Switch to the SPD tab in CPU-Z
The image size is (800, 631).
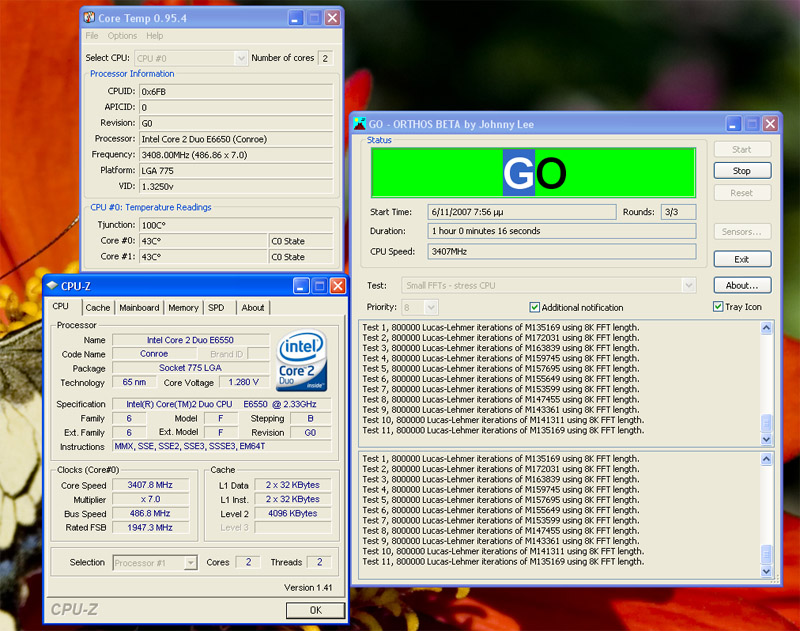[x=216, y=308]
